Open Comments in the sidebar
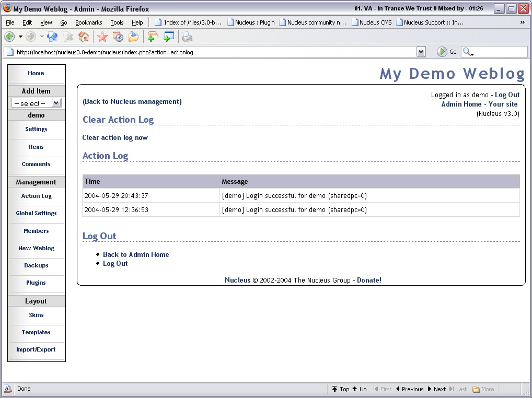532x398 pixels. point(36,164)
